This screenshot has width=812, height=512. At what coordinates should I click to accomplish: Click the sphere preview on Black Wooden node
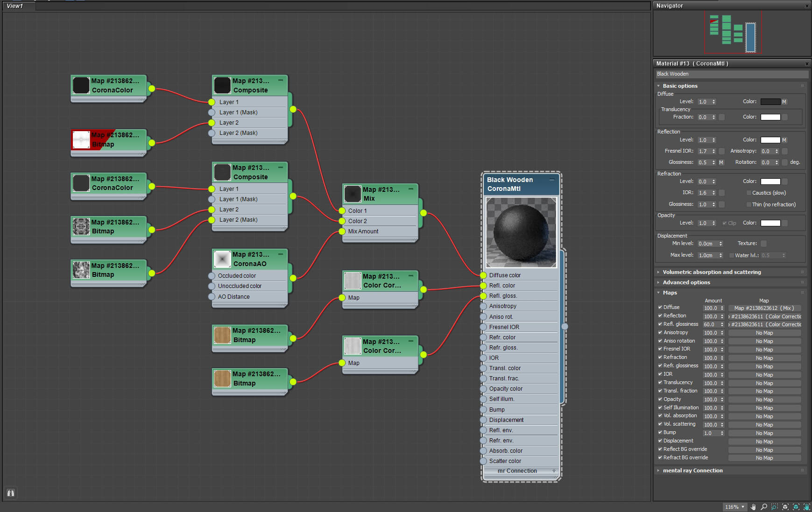point(521,232)
